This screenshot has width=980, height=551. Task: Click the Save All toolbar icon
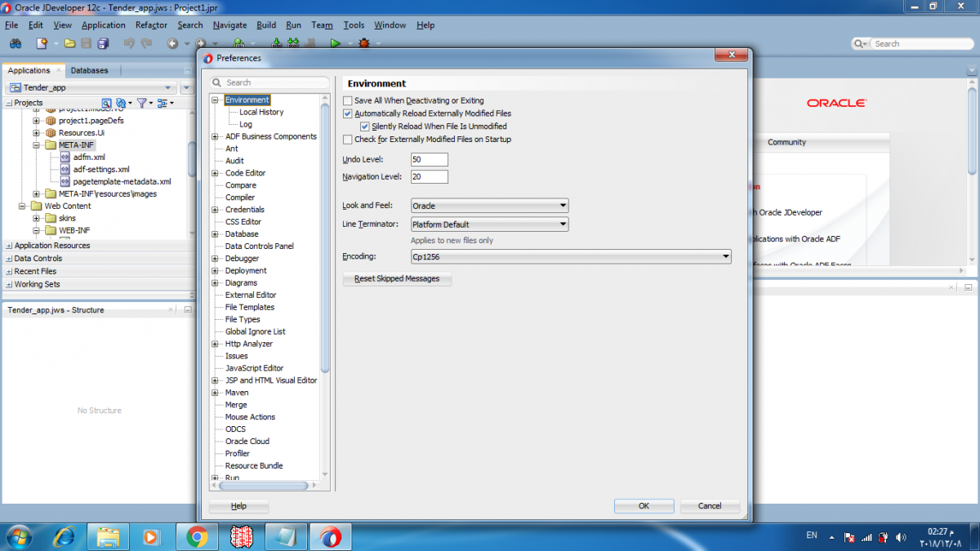coord(104,43)
